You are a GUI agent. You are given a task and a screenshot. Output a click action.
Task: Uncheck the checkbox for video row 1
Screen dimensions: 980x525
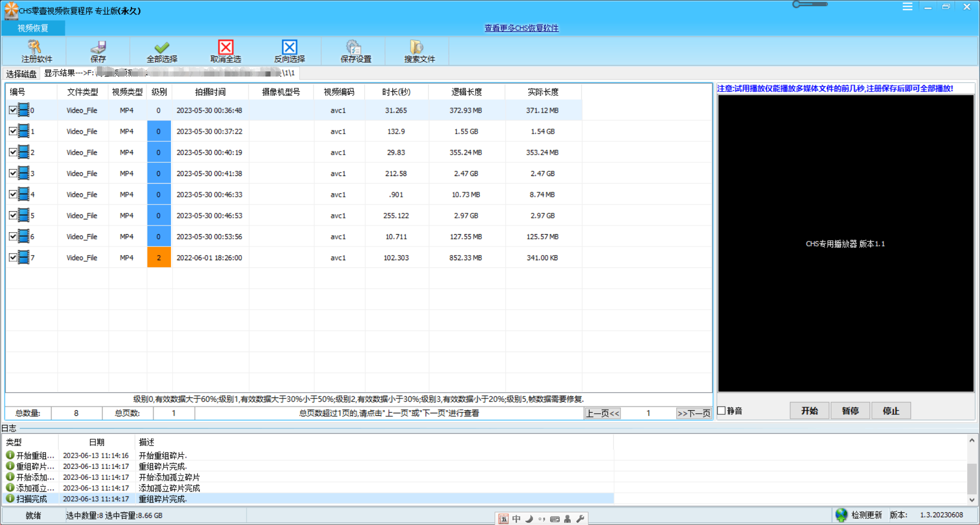[x=13, y=131]
